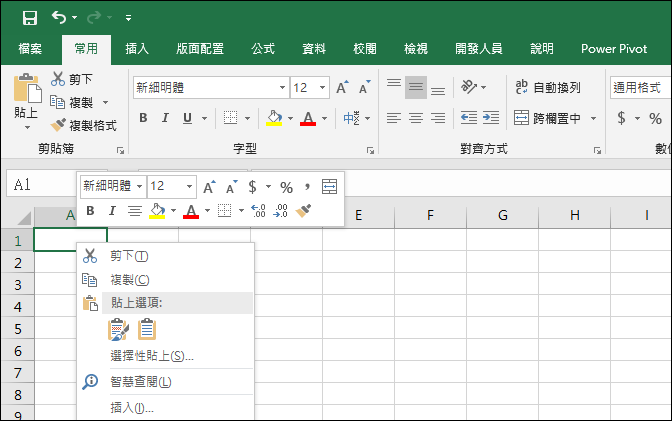Image resolution: width=672 pixels, height=421 pixels.
Task: Click ribbon 複製格式 brush button
Action: [x=83, y=125]
